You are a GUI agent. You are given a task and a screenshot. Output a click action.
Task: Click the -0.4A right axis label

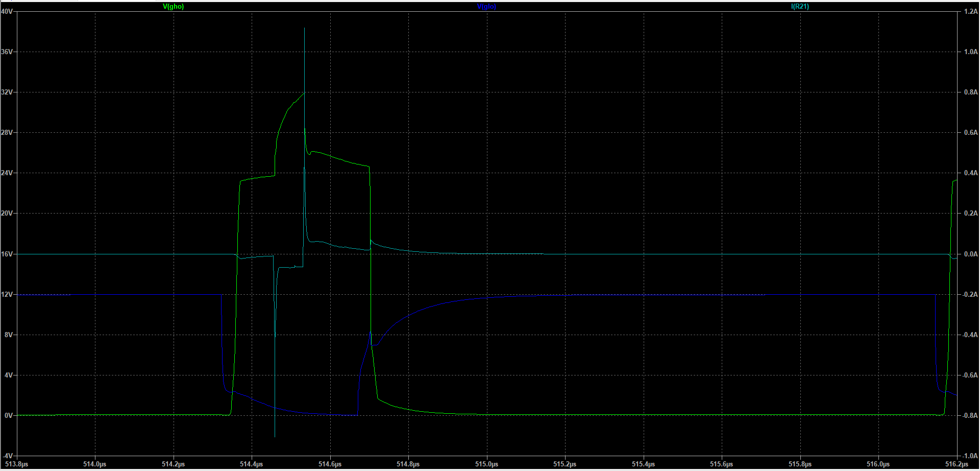tap(970, 335)
